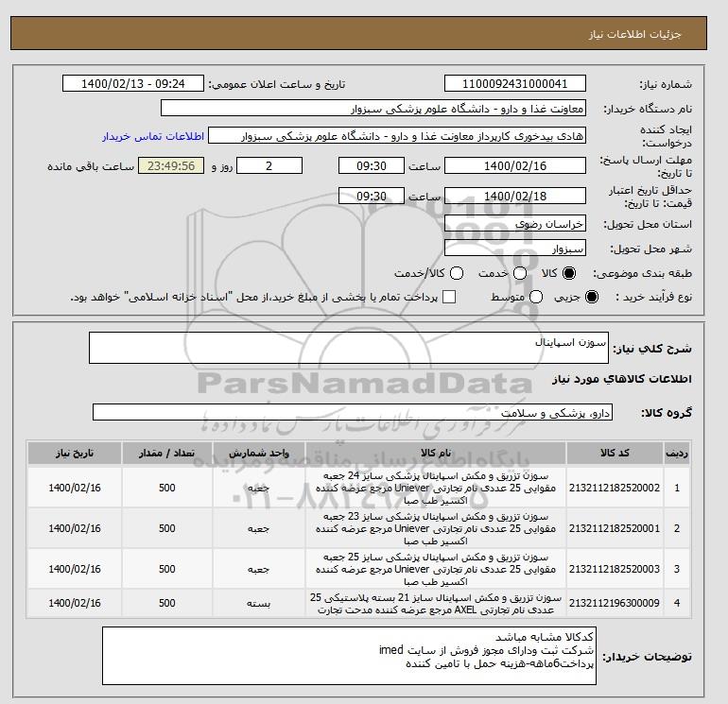Select the متوسط purchase type radio

pos(536,297)
